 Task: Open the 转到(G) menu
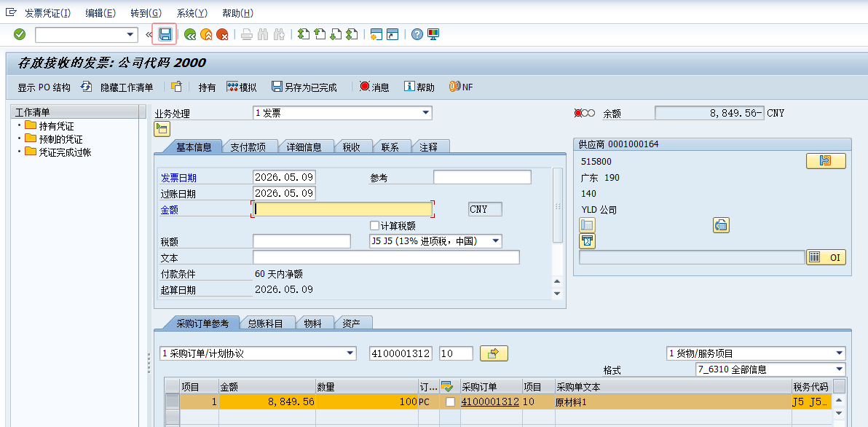pos(146,12)
